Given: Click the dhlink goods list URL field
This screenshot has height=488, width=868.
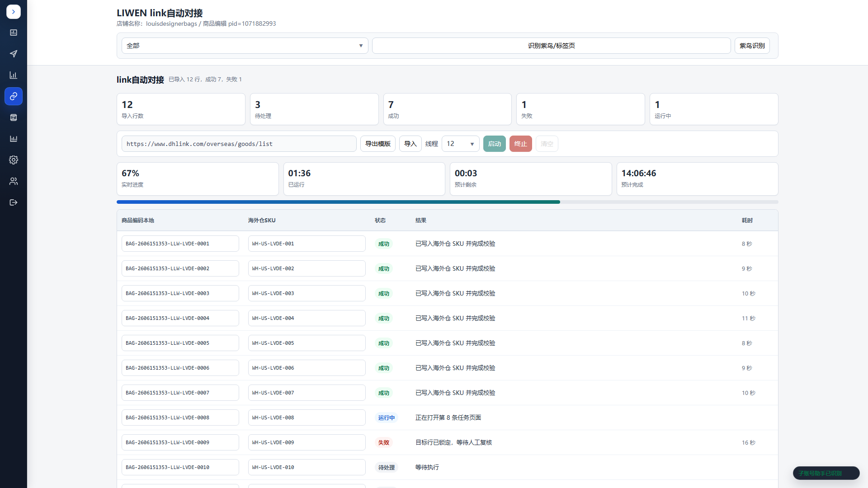Looking at the screenshot, I should coord(239,144).
